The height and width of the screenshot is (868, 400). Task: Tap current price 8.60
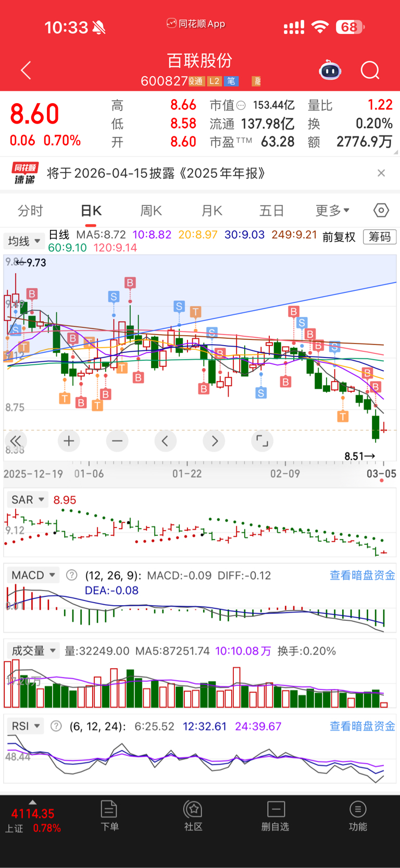pos(34,114)
